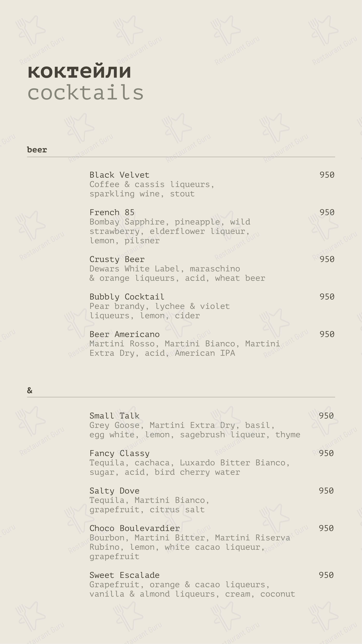Screen dimensions: 362x644
Task: Click the 950 price beside Small Talk
Action: coord(326,416)
